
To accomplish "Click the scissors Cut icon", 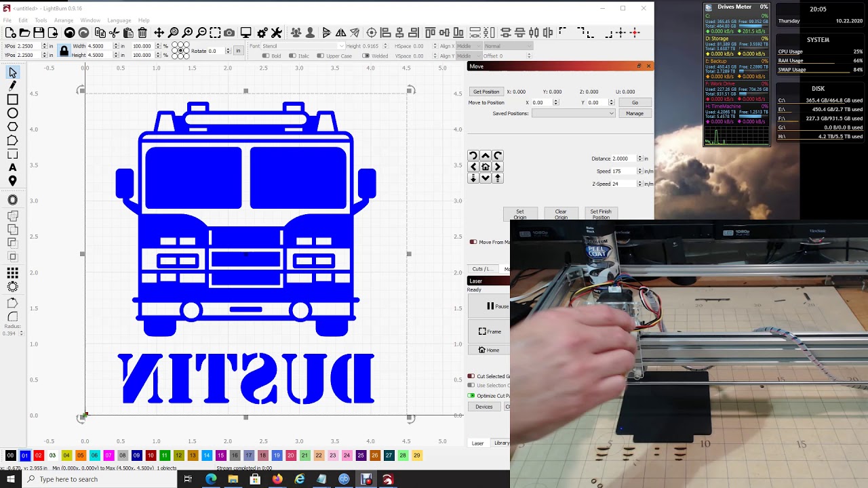I will click(114, 33).
